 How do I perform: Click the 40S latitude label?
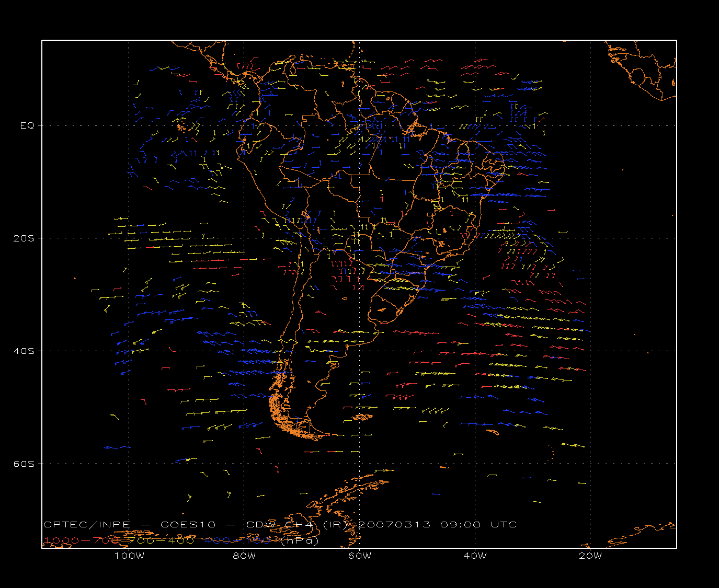coord(24,351)
